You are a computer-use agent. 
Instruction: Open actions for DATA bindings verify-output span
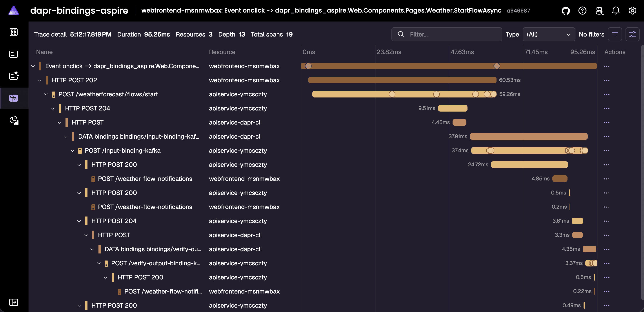click(x=606, y=249)
